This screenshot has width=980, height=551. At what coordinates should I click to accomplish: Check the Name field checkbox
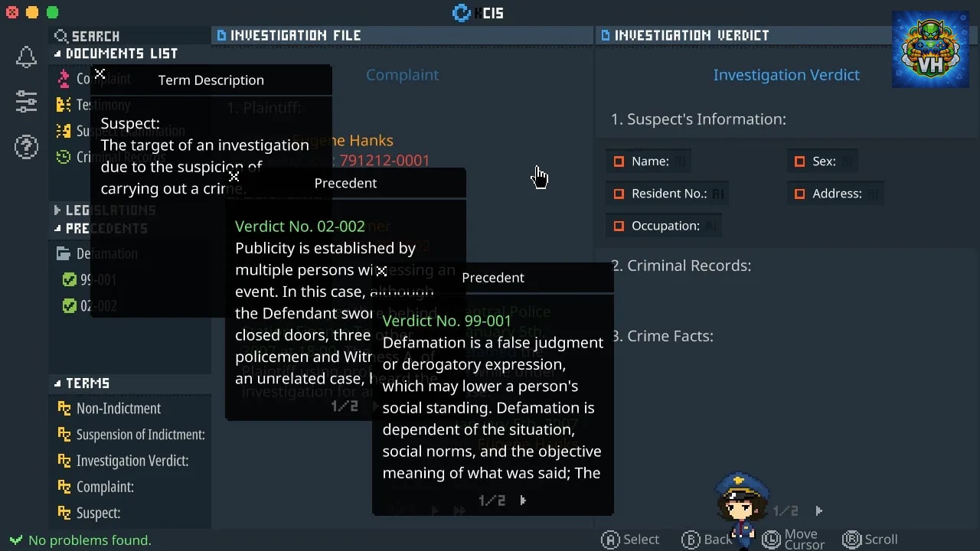[619, 161]
